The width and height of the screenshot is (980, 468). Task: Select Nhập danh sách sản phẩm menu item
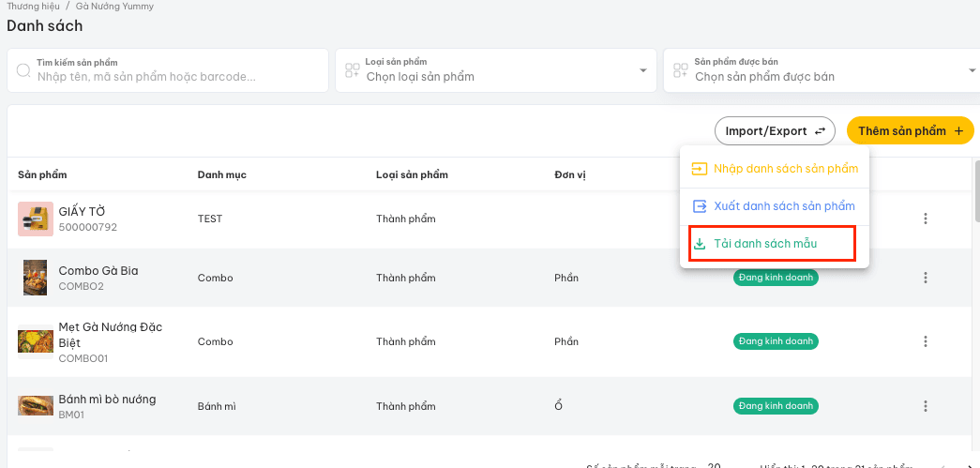pos(775,169)
